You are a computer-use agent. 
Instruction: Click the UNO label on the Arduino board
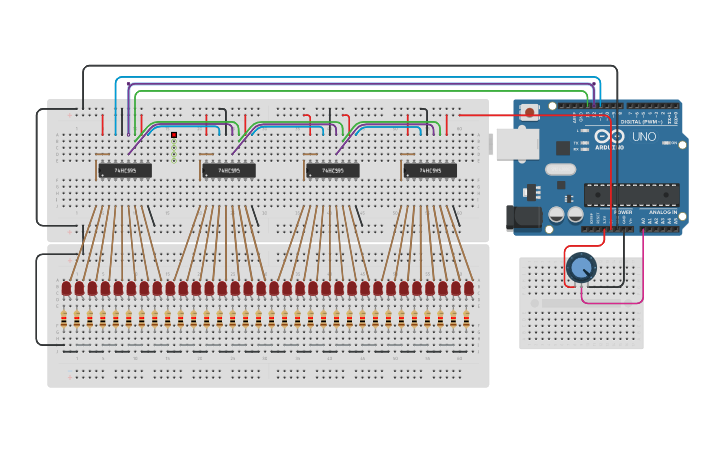coord(644,137)
